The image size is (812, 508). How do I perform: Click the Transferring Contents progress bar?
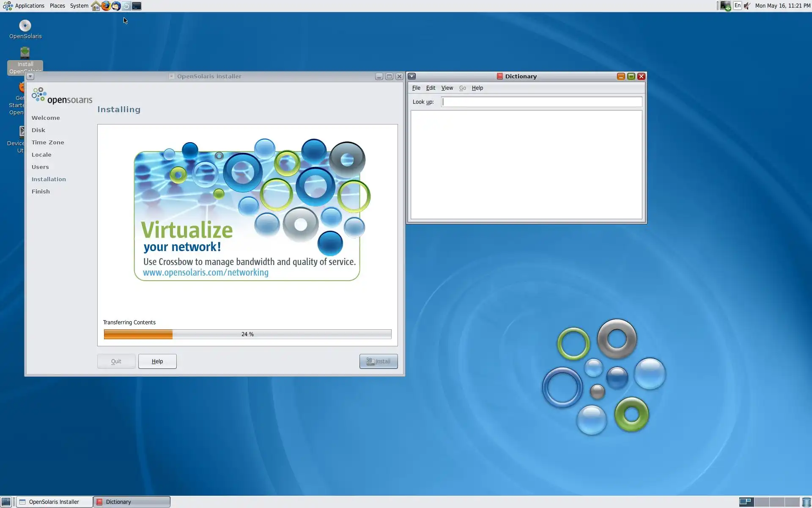[247, 334]
